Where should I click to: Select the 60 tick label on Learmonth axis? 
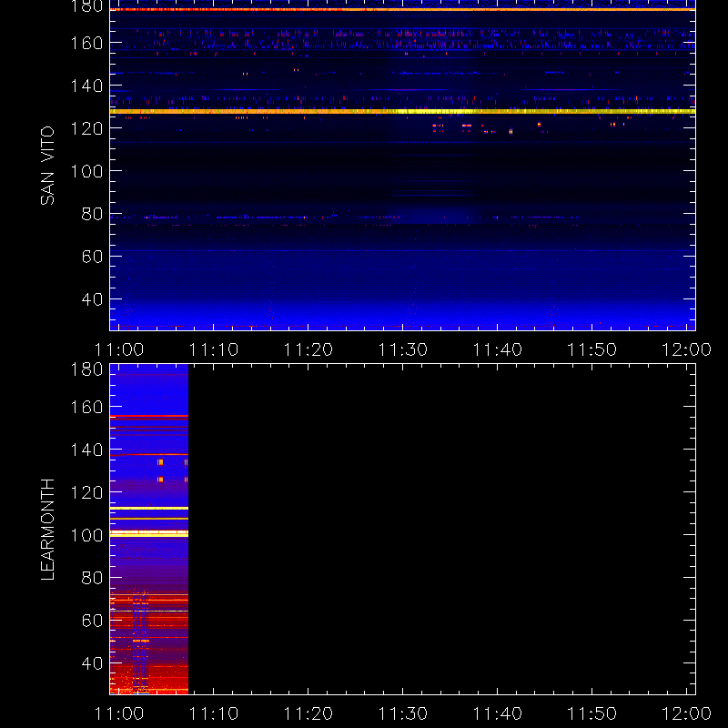click(x=92, y=621)
